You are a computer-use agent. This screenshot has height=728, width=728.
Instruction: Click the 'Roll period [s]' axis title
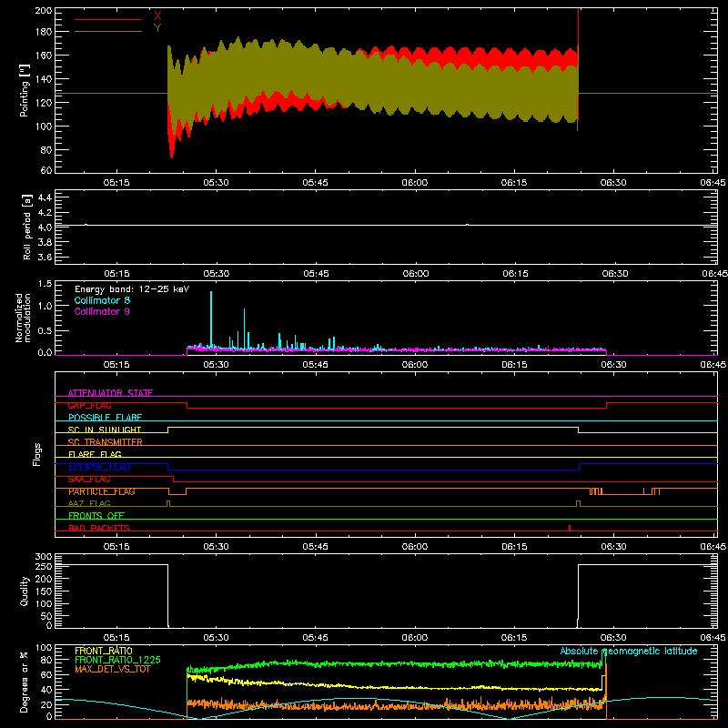pyautogui.click(x=26, y=227)
